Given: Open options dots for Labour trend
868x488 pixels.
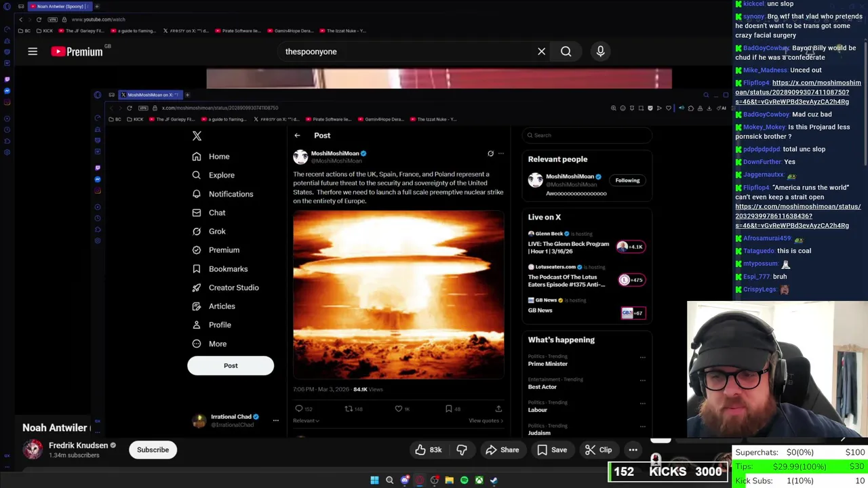Looking at the screenshot, I should point(642,403).
